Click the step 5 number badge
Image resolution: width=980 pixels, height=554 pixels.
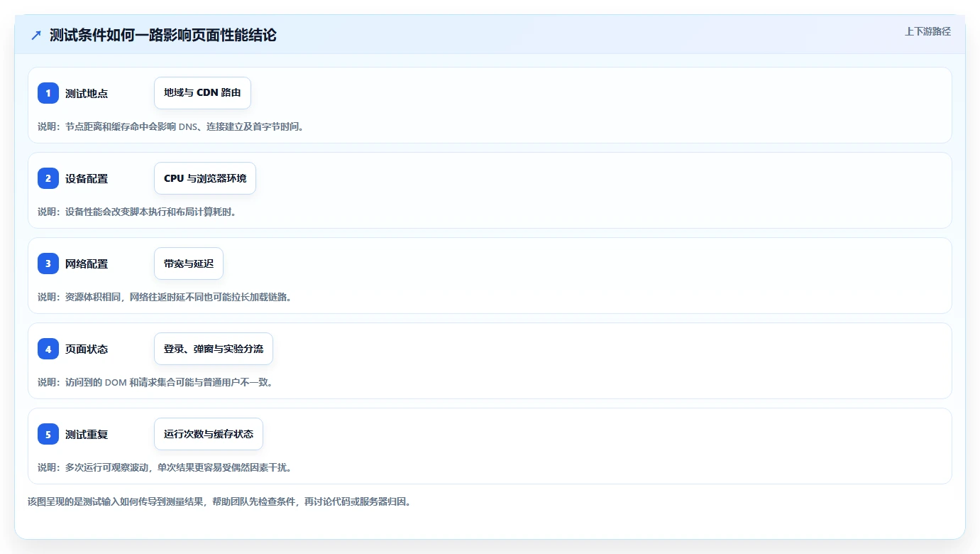(48, 434)
